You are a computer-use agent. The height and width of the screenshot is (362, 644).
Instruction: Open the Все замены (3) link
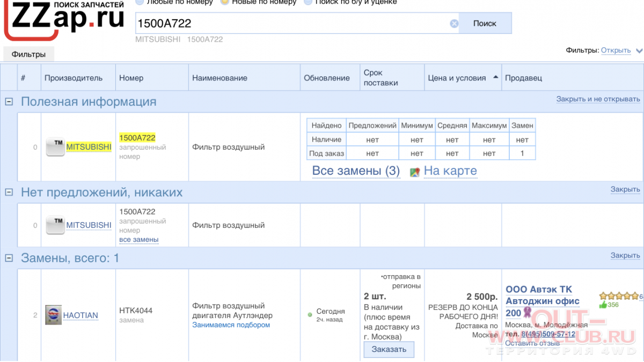coord(356,171)
